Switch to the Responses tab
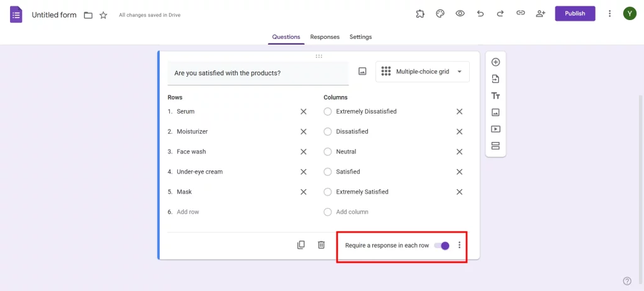The image size is (644, 291). (325, 37)
